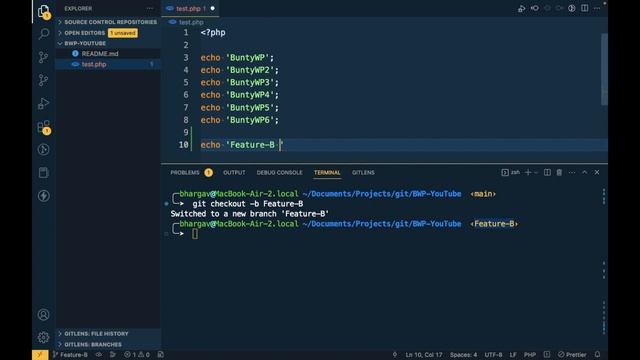Close the bottom panel
This screenshot has width=640, height=360.
pyautogui.click(x=597, y=173)
